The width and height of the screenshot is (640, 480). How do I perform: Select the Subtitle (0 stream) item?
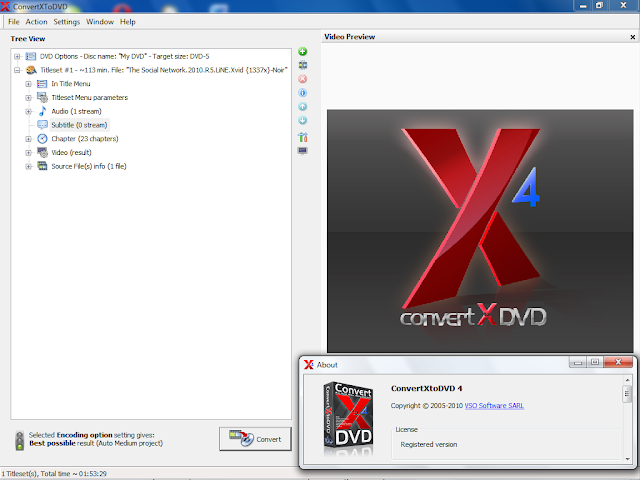click(79, 125)
